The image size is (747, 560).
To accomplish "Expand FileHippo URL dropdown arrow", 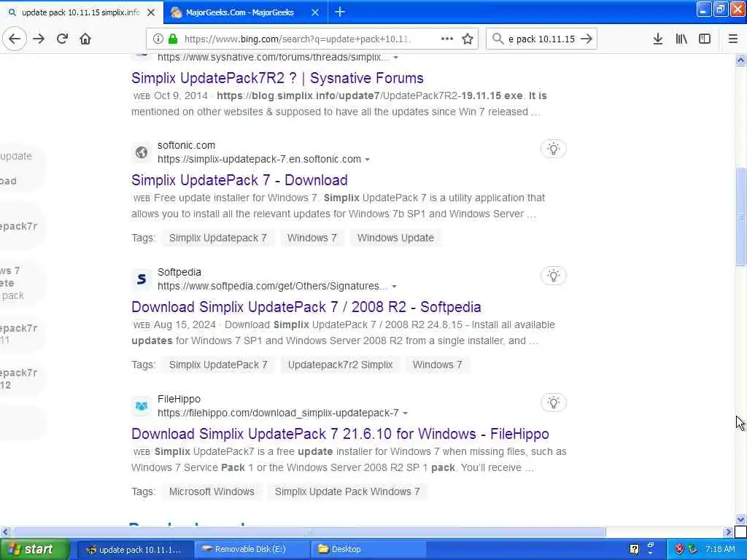I will click(x=405, y=413).
